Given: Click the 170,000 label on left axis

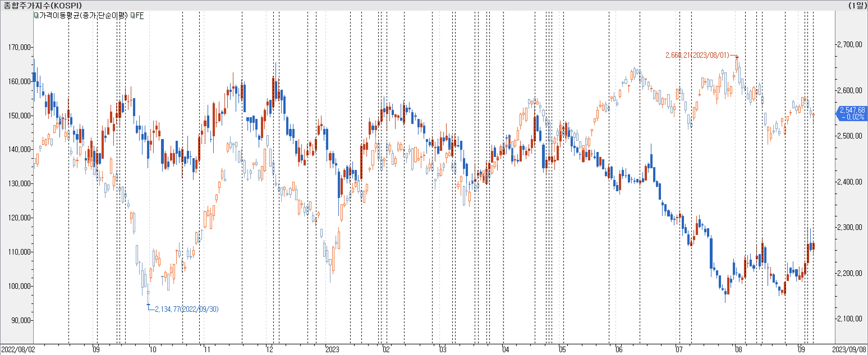Looking at the screenshot, I should coord(20,47).
